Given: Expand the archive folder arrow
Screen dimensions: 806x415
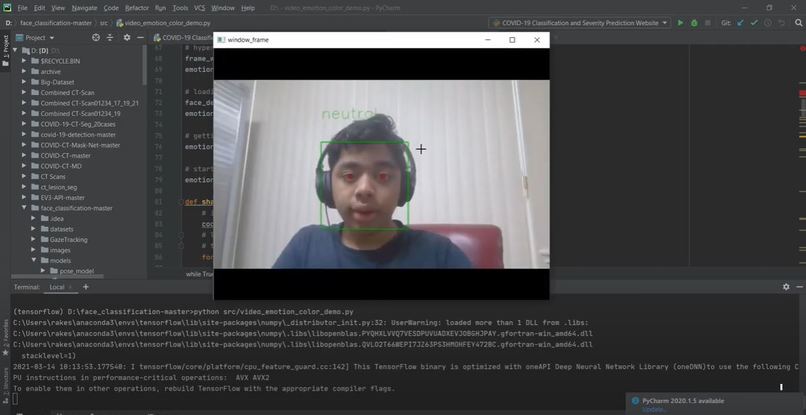Looking at the screenshot, I should (24, 71).
